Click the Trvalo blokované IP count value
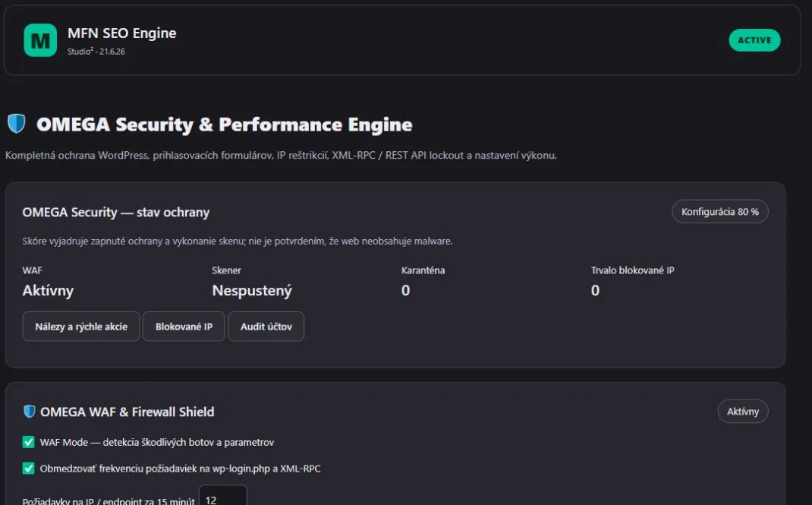Image resolution: width=812 pixels, height=505 pixels. (595, 290)
